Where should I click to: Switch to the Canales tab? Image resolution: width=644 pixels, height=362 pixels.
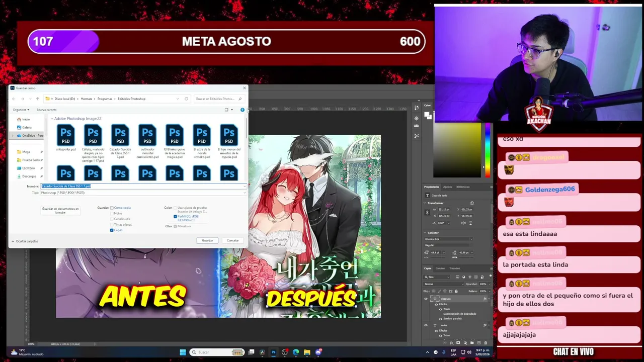(x=440, y=268)
